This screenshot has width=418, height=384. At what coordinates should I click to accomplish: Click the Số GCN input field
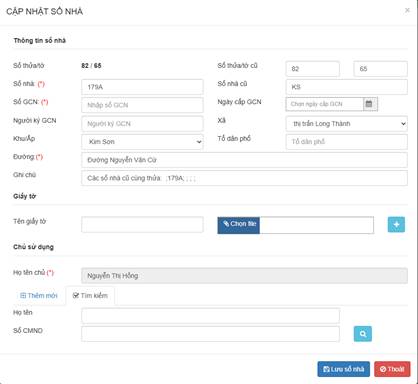[142, 105]
